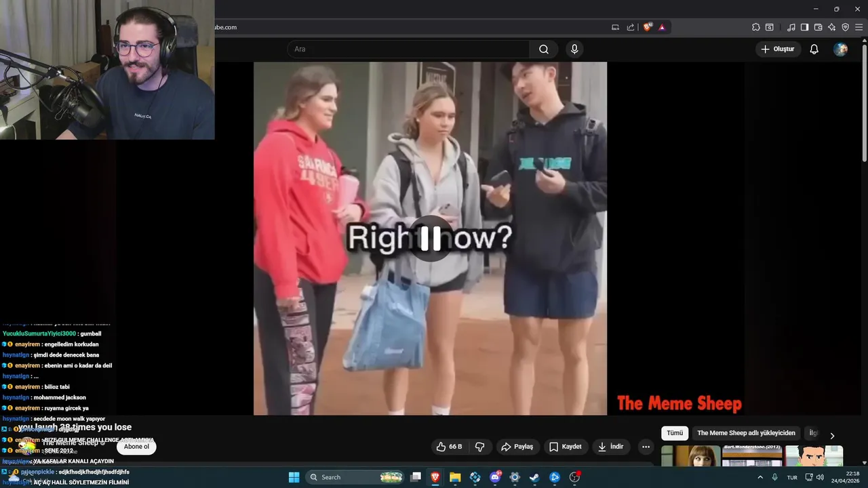Click the TUR language indicator
Viewport: 868px width, 488px height.
pyautogui.click(x=792, y=477)
